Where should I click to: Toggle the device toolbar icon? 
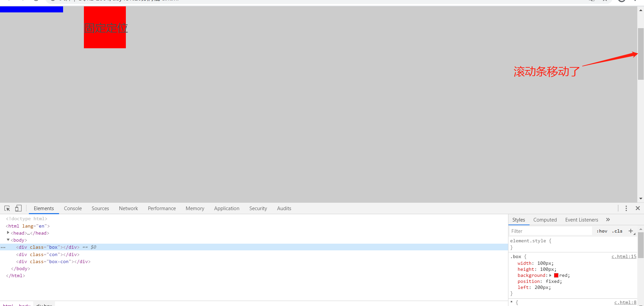(18, 208)
